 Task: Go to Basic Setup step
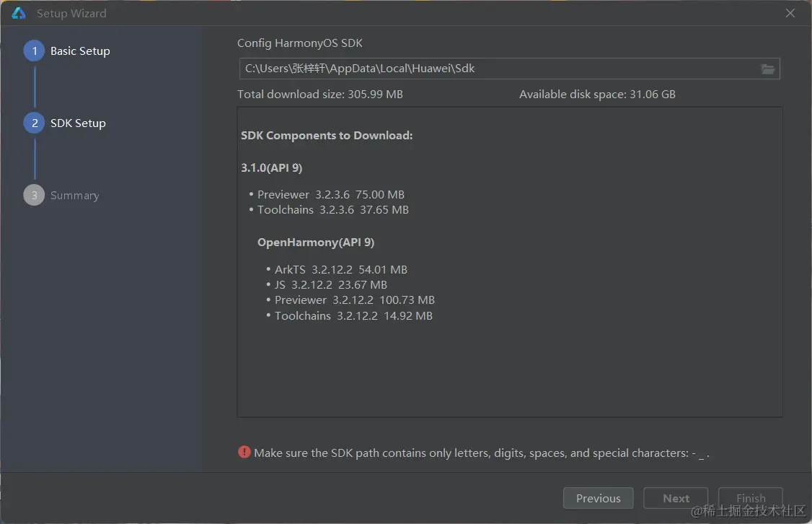click(x=80, y=51)
